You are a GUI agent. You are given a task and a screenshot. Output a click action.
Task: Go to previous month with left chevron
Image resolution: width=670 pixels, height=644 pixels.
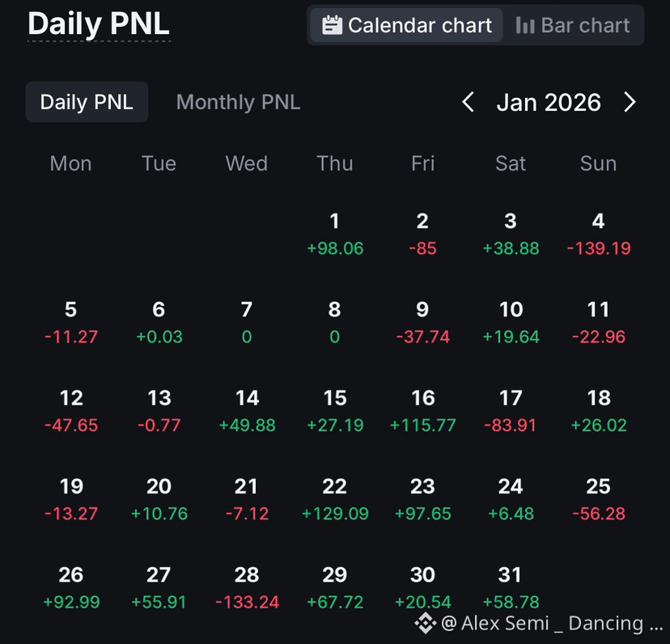tap(469, 102)
